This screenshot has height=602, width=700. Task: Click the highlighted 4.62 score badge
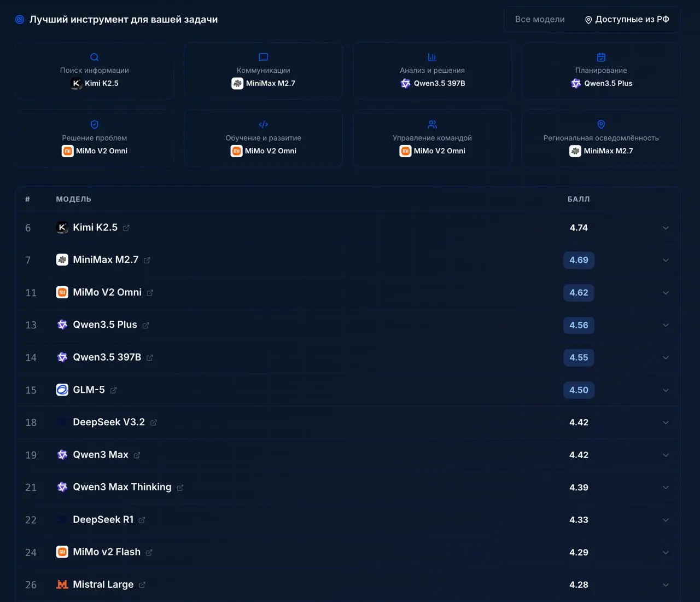[x=579, y=293]
